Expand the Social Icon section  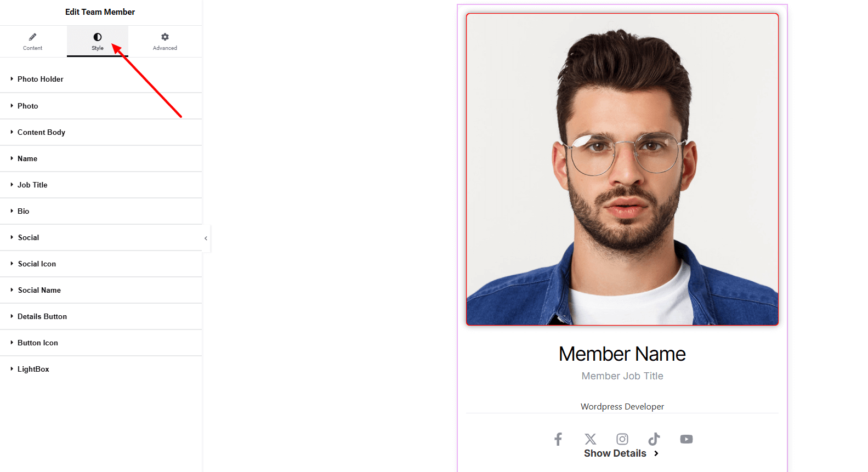(x=37, y=264)
